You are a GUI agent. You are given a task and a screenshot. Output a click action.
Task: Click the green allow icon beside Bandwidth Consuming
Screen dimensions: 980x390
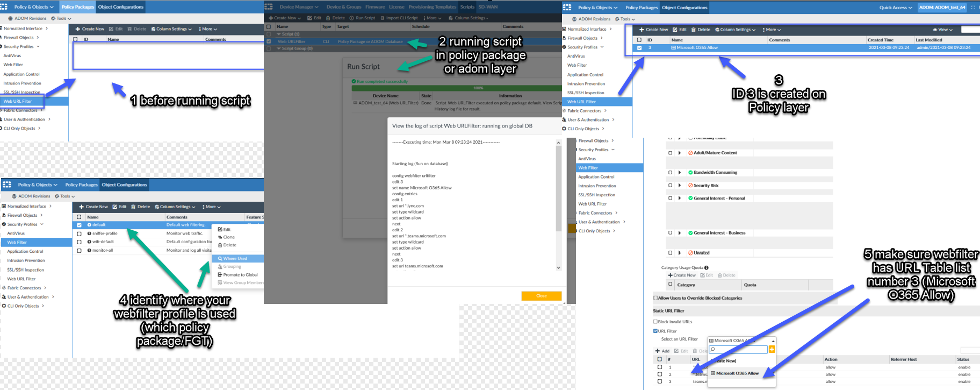(x=690, y=173)
